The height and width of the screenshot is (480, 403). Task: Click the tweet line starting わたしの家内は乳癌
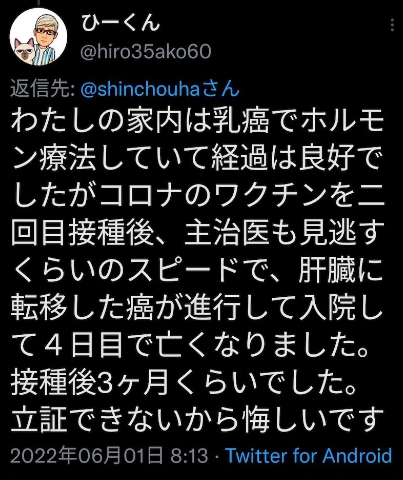point(197,121)
